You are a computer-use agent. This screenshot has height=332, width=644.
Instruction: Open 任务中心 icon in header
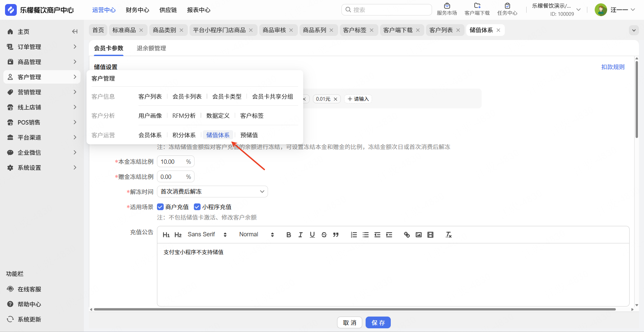[x=507, y=6]
